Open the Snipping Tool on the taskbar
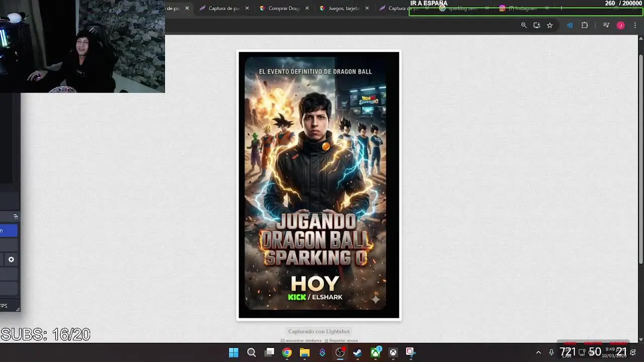 click(x=411, y=352)
